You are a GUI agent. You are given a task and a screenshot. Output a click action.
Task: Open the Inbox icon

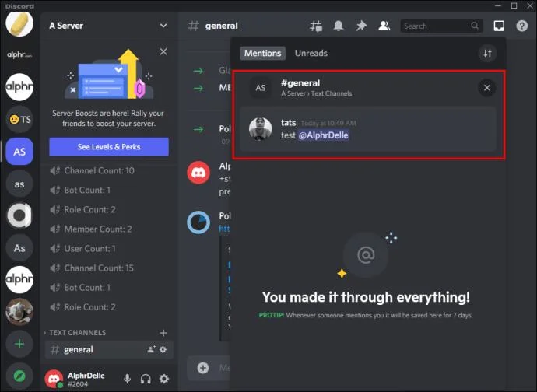tap(499, 26)
